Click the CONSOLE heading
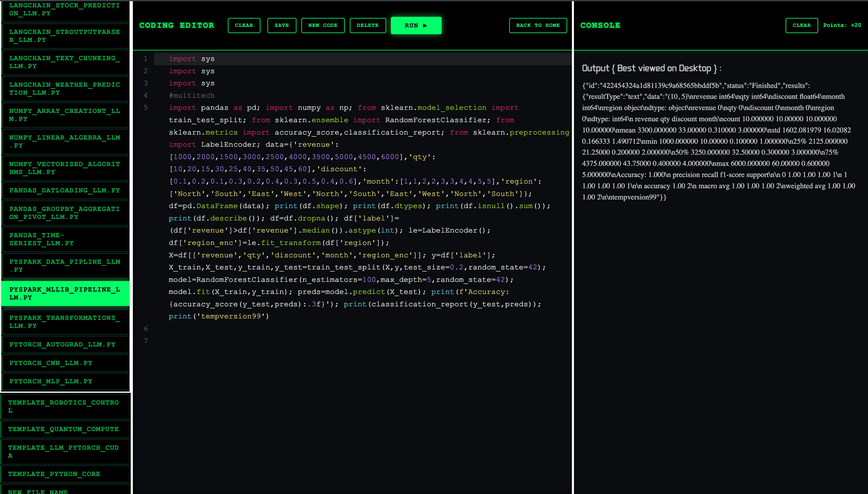868x494 pixels. [x=600, y=25]
